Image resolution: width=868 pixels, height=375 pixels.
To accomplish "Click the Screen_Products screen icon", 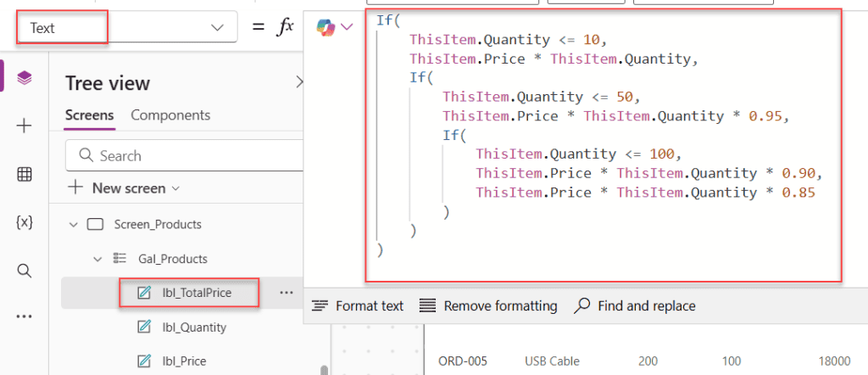I will point(96,224).
